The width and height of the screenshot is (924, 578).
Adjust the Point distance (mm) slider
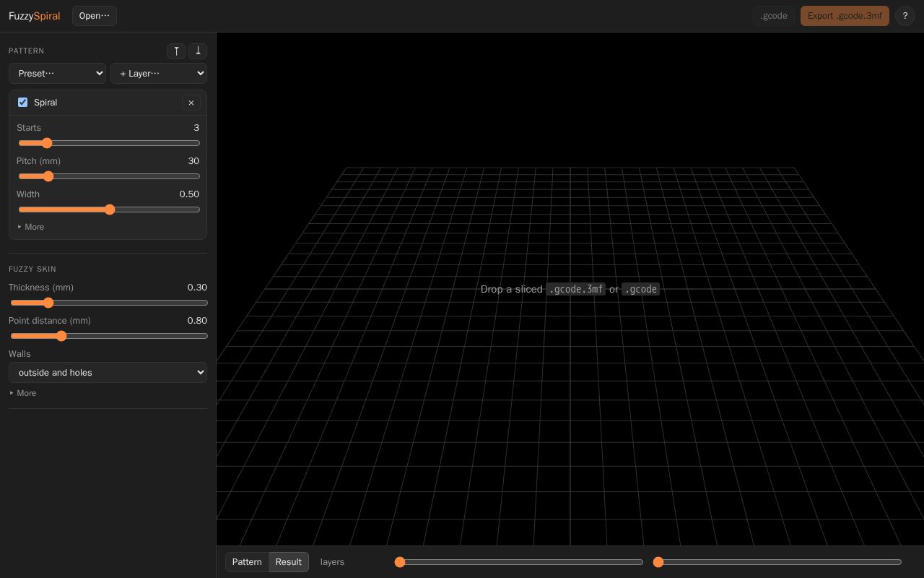(x=109, y=336)
